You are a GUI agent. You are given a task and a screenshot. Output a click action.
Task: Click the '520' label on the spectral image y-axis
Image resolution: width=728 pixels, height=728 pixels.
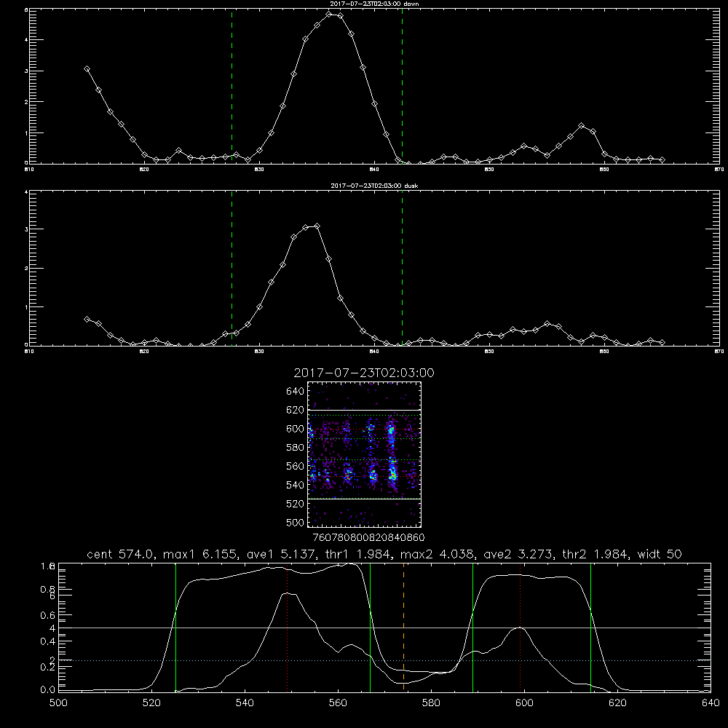coord(295,504)
